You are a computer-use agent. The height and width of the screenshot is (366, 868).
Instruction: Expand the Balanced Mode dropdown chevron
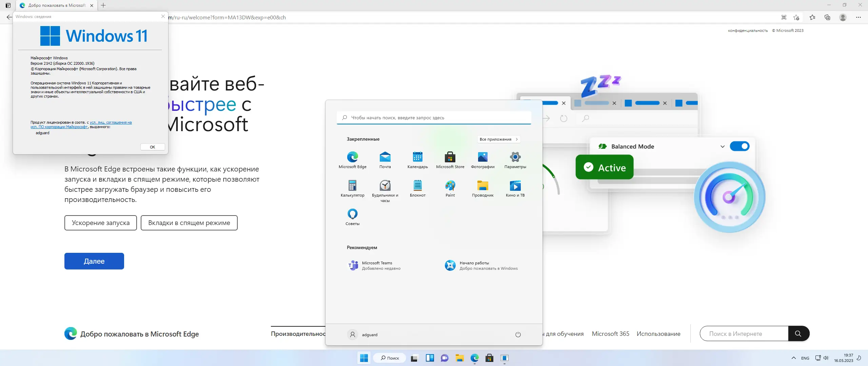722,146
